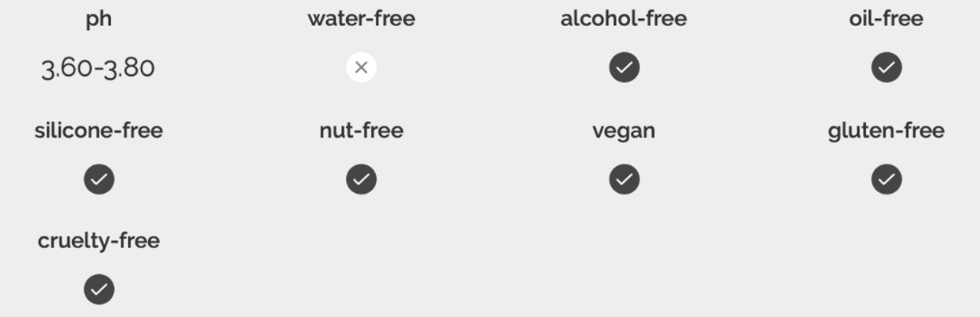Click the water-free cross icon
Viewport: 980px width, 317px height.
(361, 67)
